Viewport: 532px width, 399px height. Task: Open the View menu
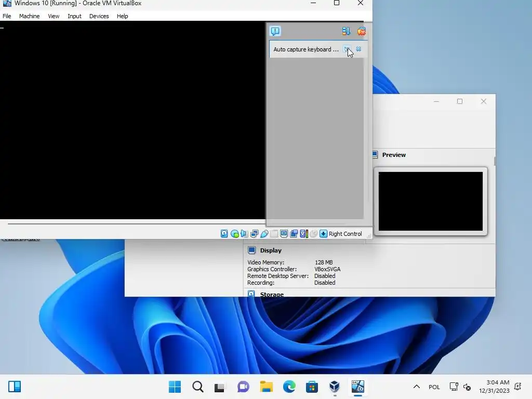click(54, 16)
